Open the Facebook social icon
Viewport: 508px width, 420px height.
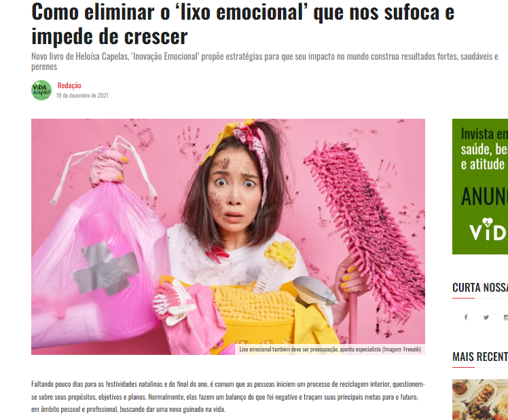(x=466, y=317)
